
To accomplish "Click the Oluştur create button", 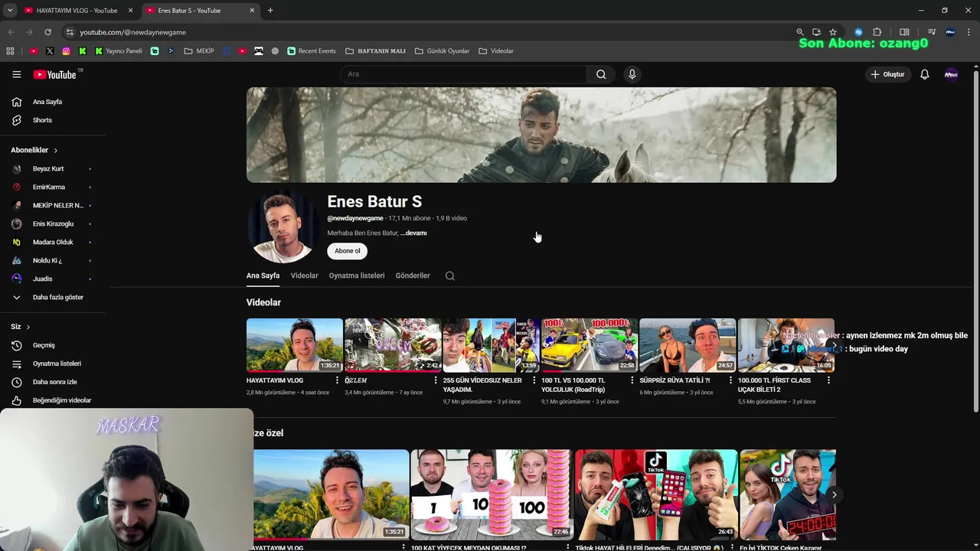I will click(887, 74).
